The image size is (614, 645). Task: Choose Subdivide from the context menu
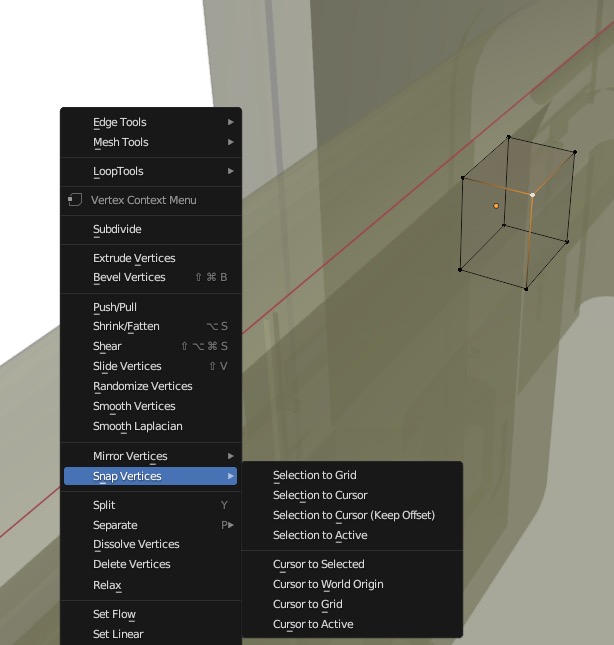(151, 229)
